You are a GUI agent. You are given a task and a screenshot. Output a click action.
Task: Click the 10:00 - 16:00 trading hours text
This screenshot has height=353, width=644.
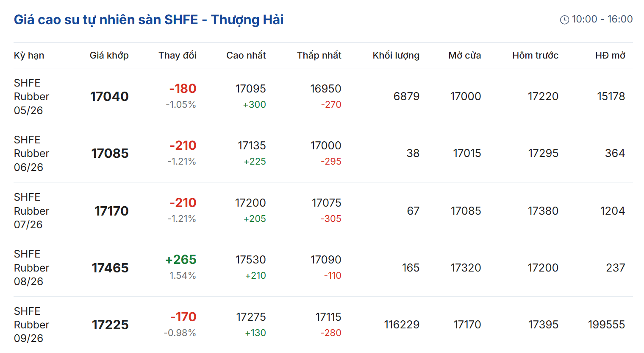pos(602,19)
